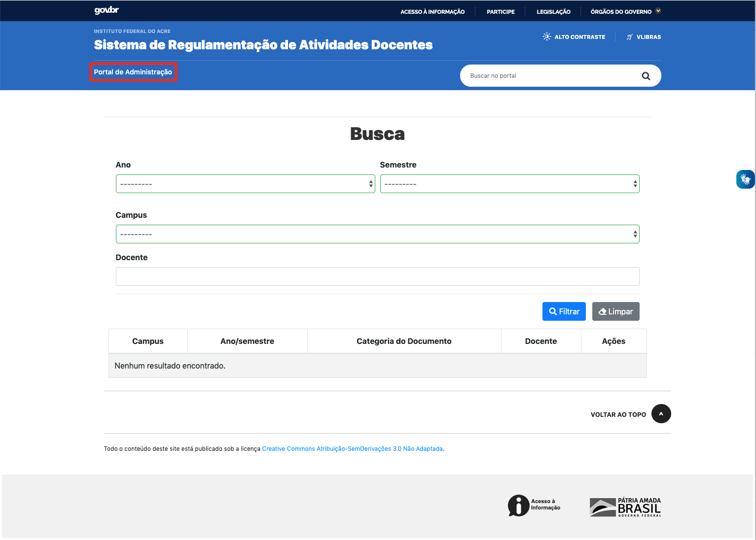The width and height of the screenshot is (756, 540).
Task: Activate the VLibras floating accessibility hand icon
Action: (745, 179)
